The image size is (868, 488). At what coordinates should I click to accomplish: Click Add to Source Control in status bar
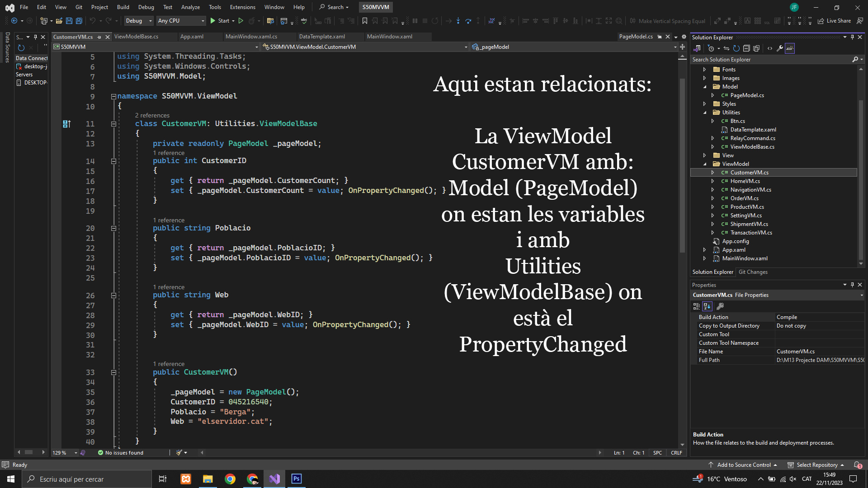click(743, 465)
